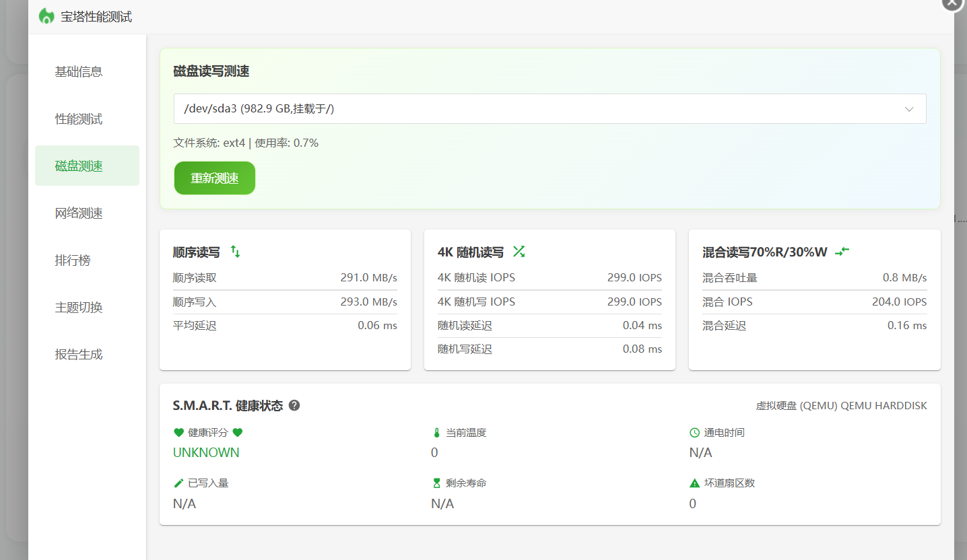Click the heart icon before health score
Screen dimensions: 967x560
point(178,433)
